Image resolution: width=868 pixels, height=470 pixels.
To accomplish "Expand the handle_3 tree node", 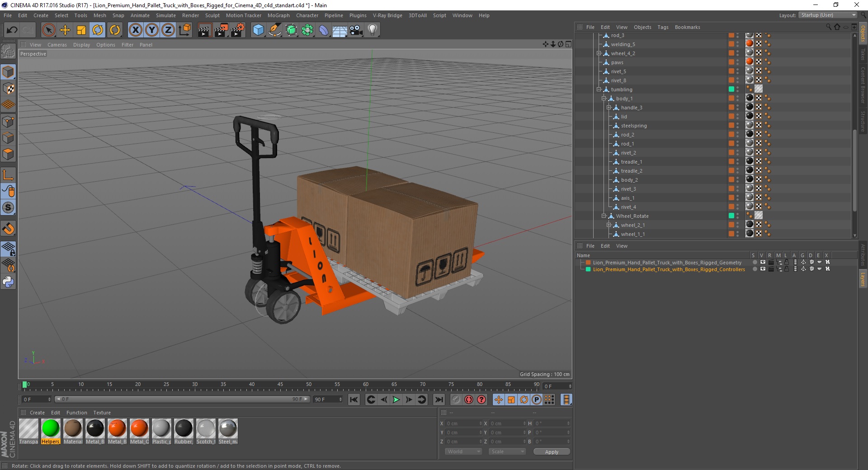I will 609,108.
